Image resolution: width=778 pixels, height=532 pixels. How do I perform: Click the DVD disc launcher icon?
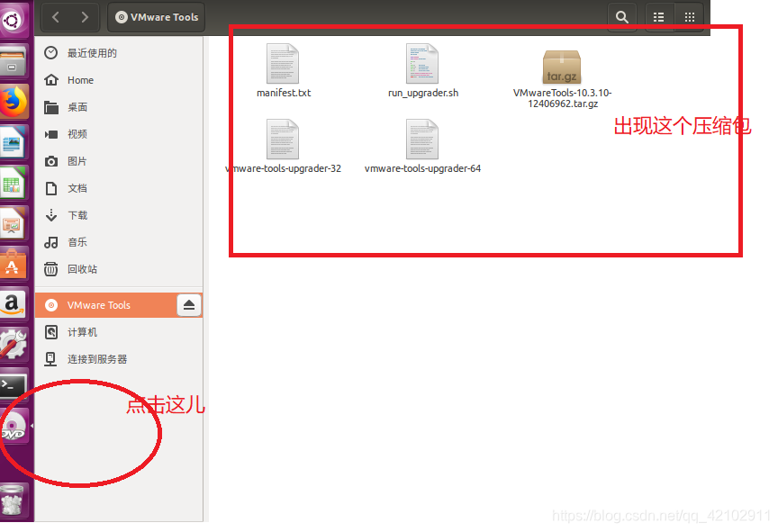tap(14, 427)
